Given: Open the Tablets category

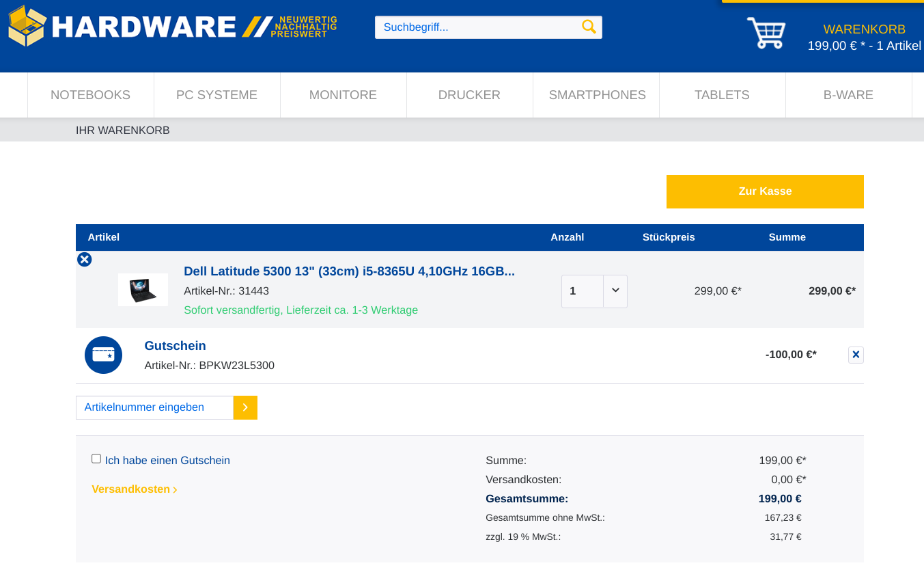Looking at the screenshot, I should point(723,95).
